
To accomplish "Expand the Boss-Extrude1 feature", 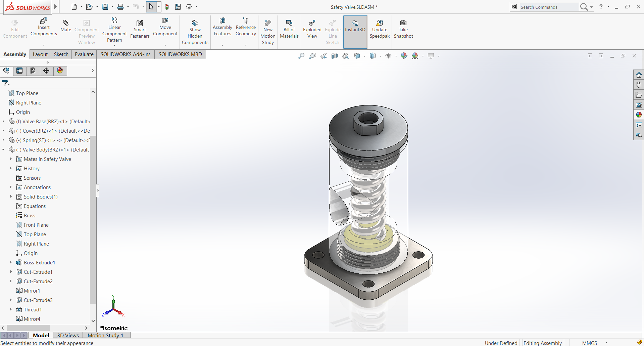I will click(11, 262).
